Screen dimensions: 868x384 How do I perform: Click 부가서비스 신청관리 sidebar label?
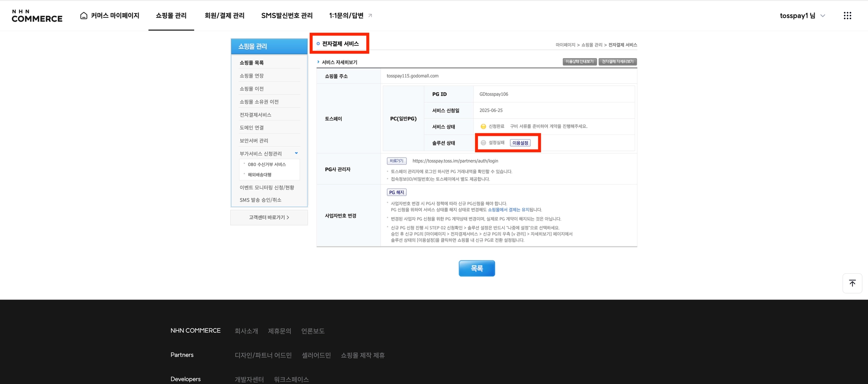(x=261, y=154)
